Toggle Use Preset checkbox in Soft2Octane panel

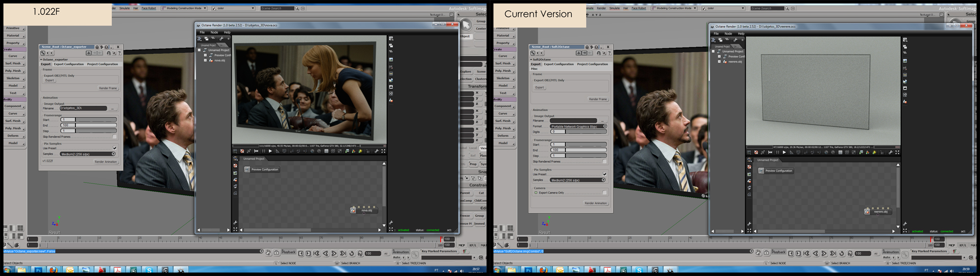click(604, 174)
